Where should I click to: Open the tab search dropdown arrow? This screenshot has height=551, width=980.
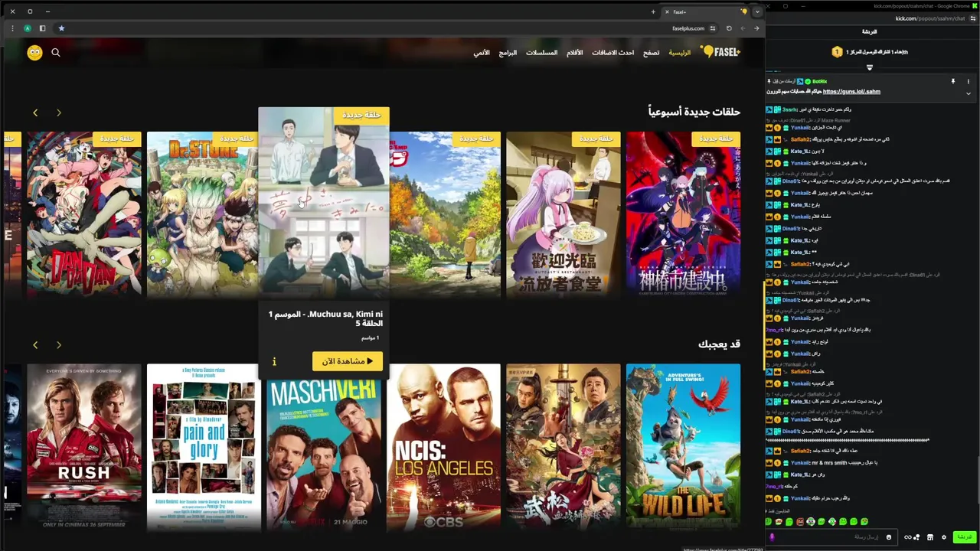coord(757,11)
